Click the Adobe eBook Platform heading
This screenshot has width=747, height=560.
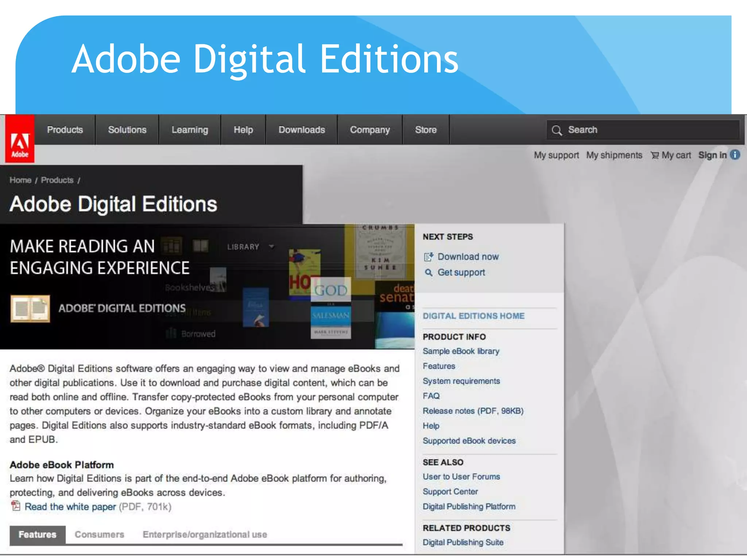[62, 465]
